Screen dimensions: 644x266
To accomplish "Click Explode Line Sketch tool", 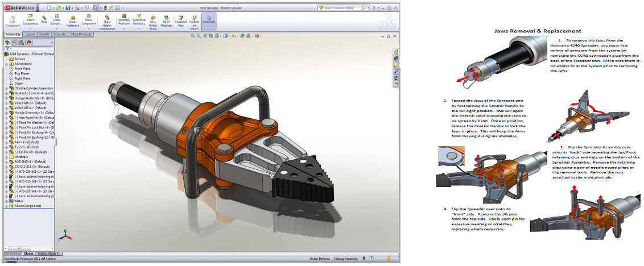I will coord(194,23).
